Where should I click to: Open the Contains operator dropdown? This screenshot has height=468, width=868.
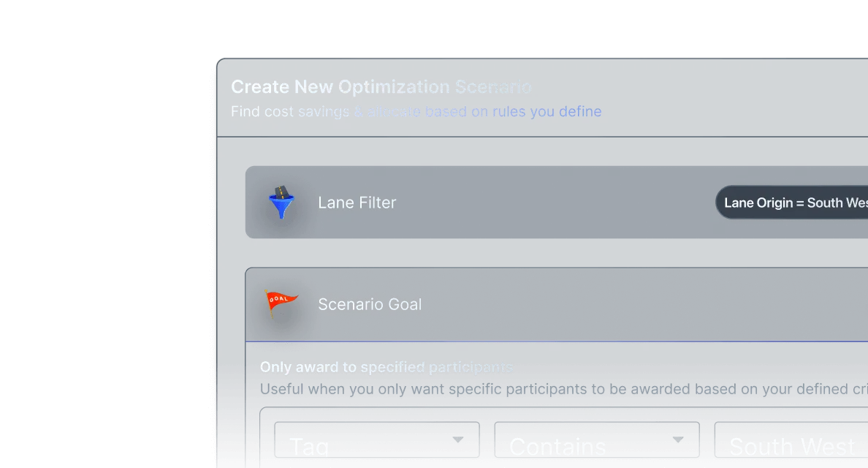[x=597, y=439]
